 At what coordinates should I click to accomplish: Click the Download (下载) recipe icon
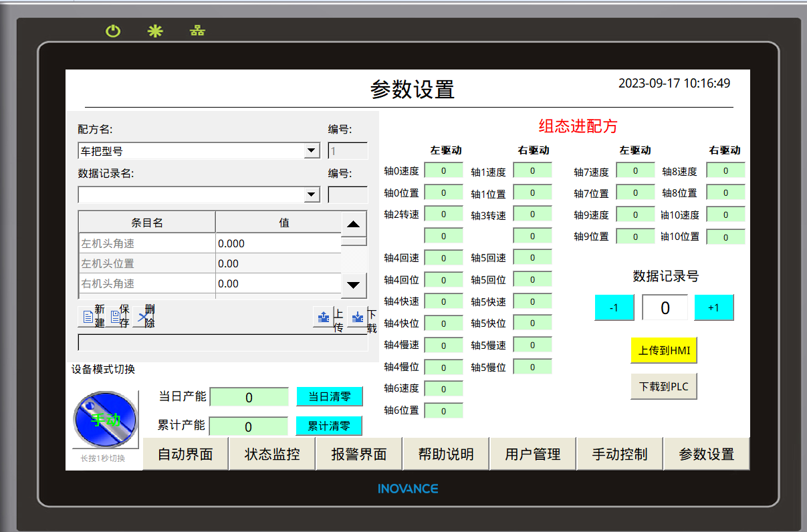click(x=358, y=317)
